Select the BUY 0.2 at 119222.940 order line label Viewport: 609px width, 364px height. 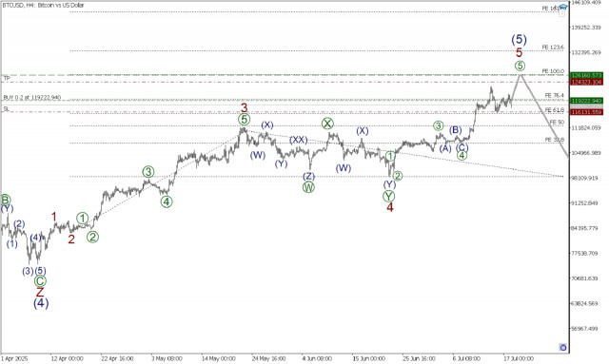tap(32, 97)
